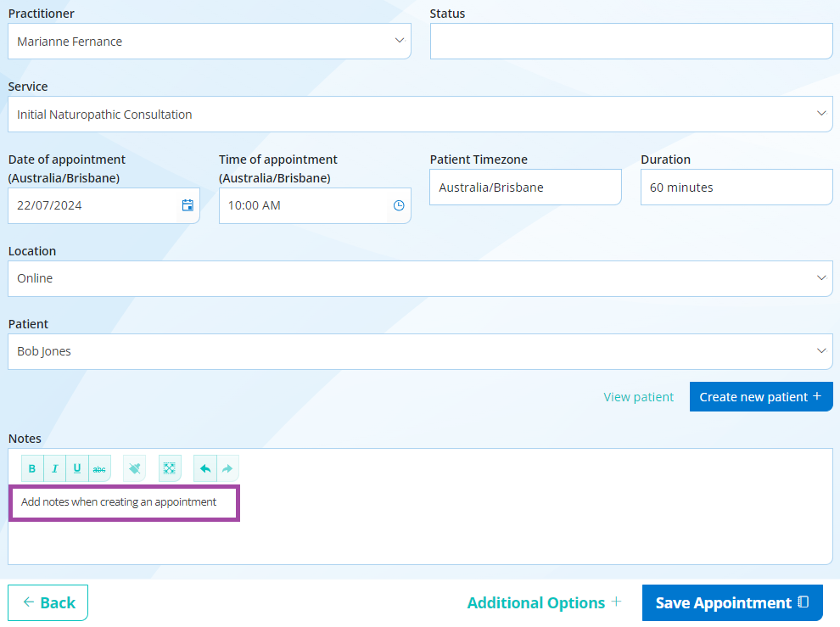Toggle bold formatting in Notes toolbar
The image size is (840, 627).
[x=32, y=469]
